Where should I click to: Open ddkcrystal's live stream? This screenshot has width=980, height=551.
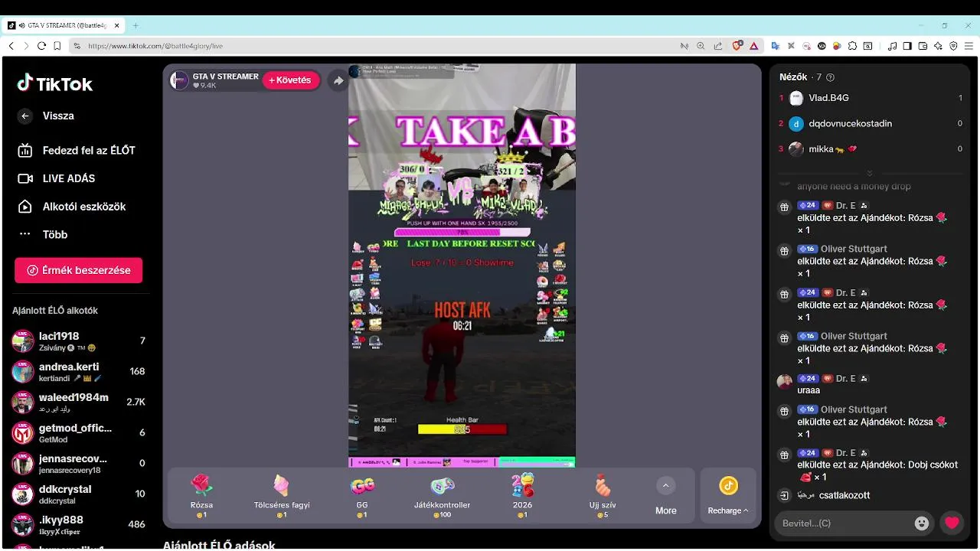pyautogui.click(x=78, y=494)
